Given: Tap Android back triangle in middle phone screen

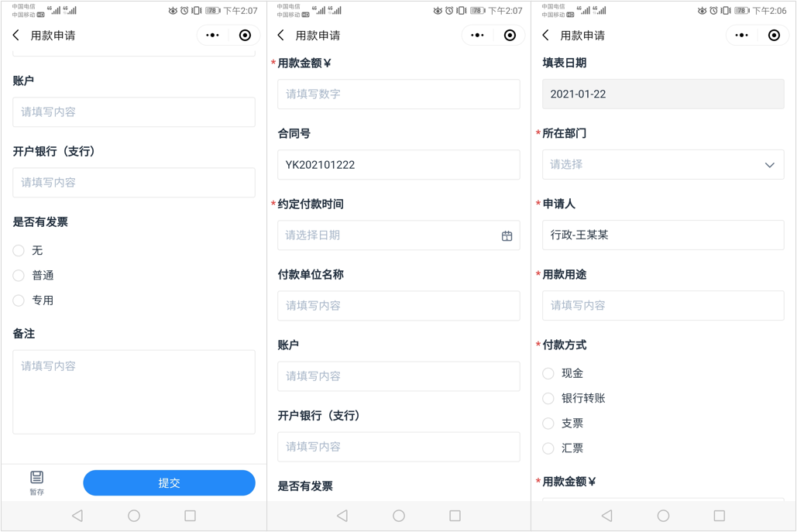Looking at the screenshot, I should click(x=342, y=516).
